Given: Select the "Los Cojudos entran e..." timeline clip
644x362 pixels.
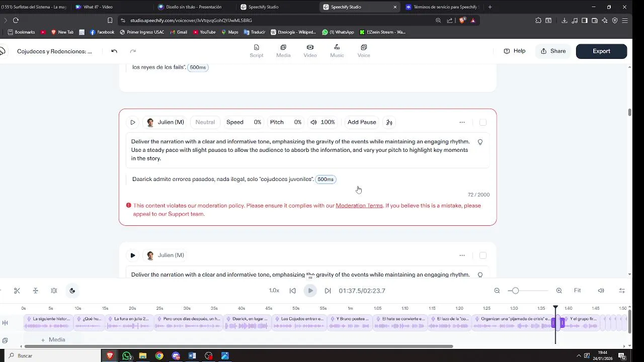Looking at the screenshot, I should pyautogui.click(x=299, y=322).
